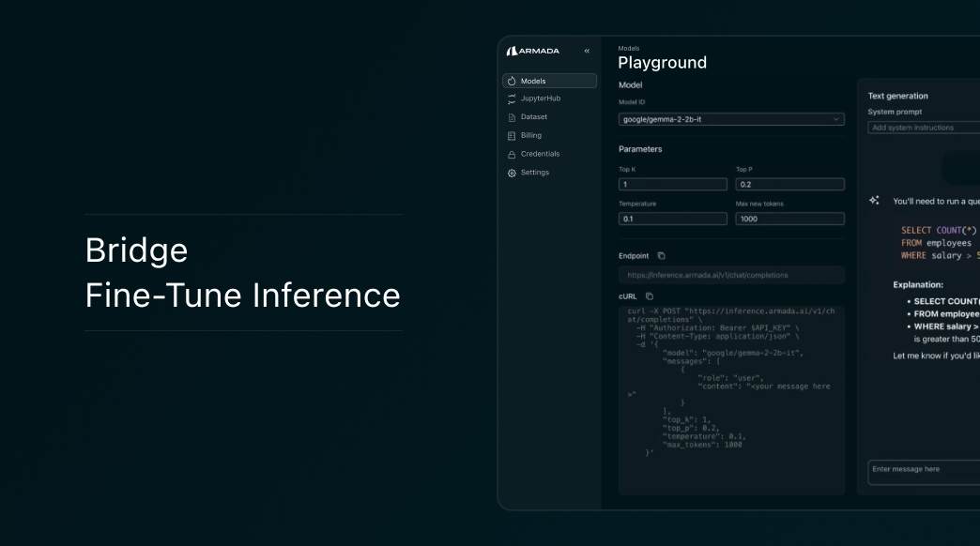Copy the Endpoint URL with copy icon
980x546 pixels.
coord(661,255)
